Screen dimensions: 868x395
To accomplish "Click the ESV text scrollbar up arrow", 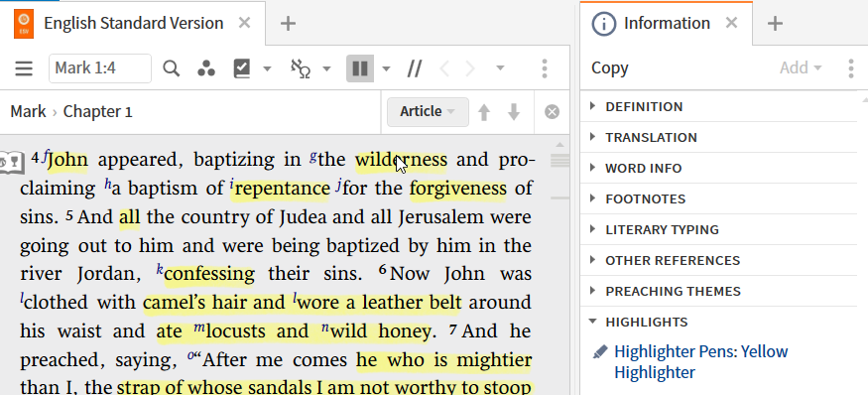I will tap(559, 145).
